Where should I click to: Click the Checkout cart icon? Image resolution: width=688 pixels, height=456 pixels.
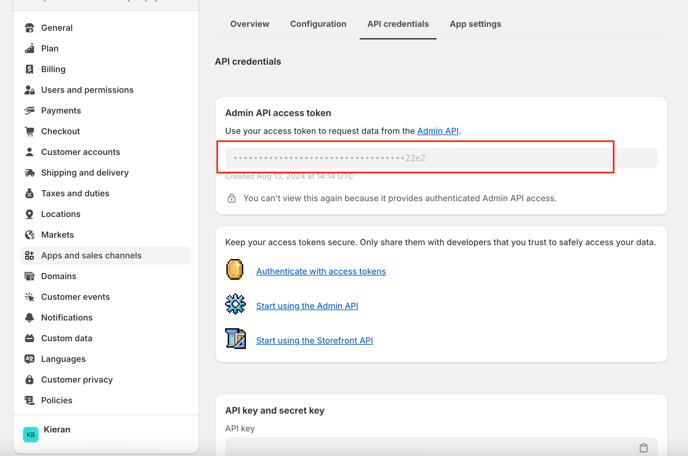point(29,131)
